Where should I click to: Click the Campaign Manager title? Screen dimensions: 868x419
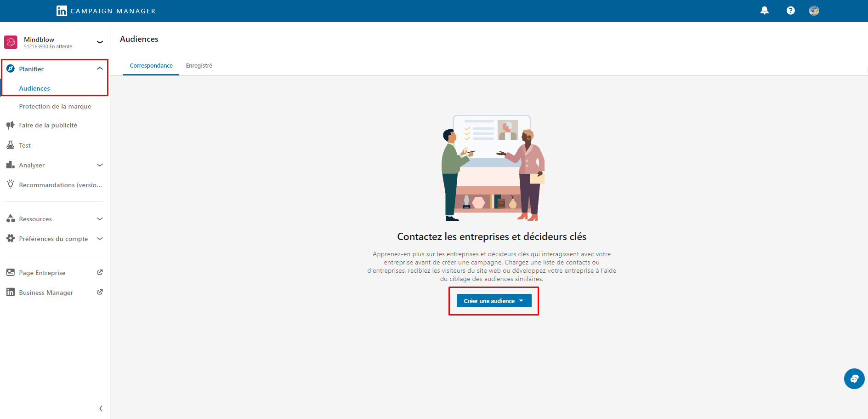pyautogui.click(x=113, y=11)
